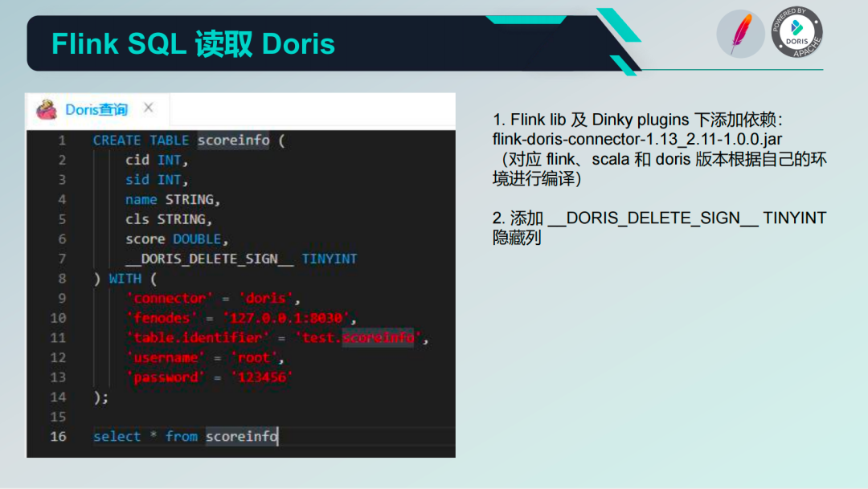Viewport: 868px width, 489px height.
Task: Click '123456' value on line 13
Action: pyautogui.click(x=262, y=377)
